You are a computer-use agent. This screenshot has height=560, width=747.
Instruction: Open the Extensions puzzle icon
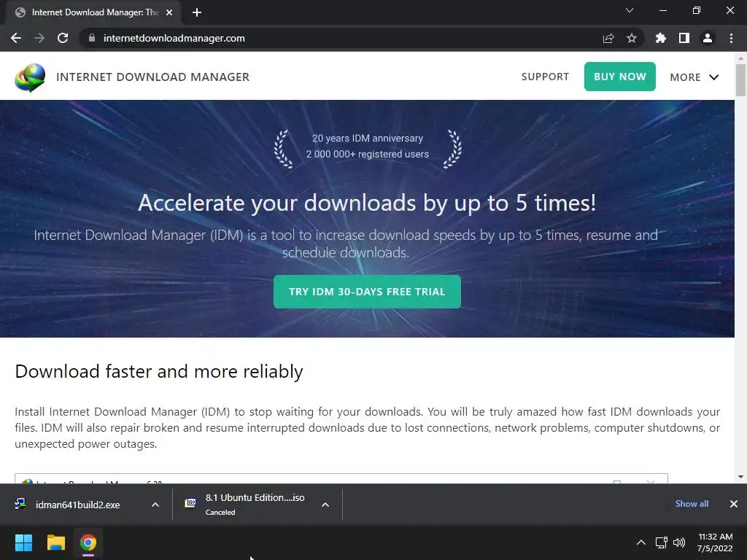[x=660, y=38]
